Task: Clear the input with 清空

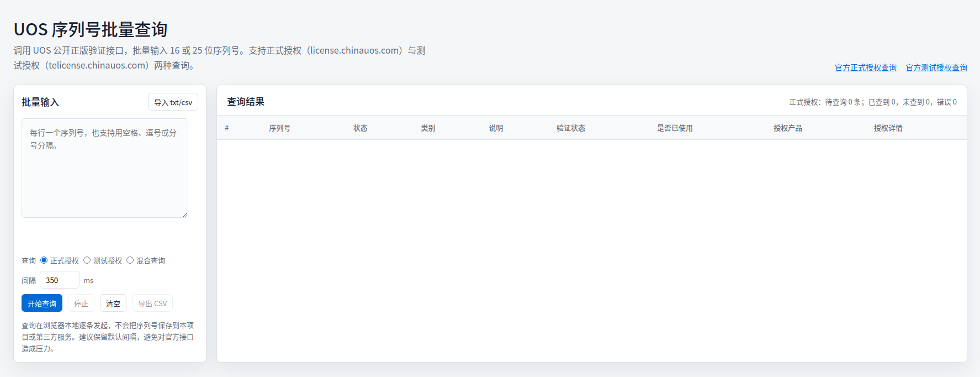Action: [x=113, y=303]
